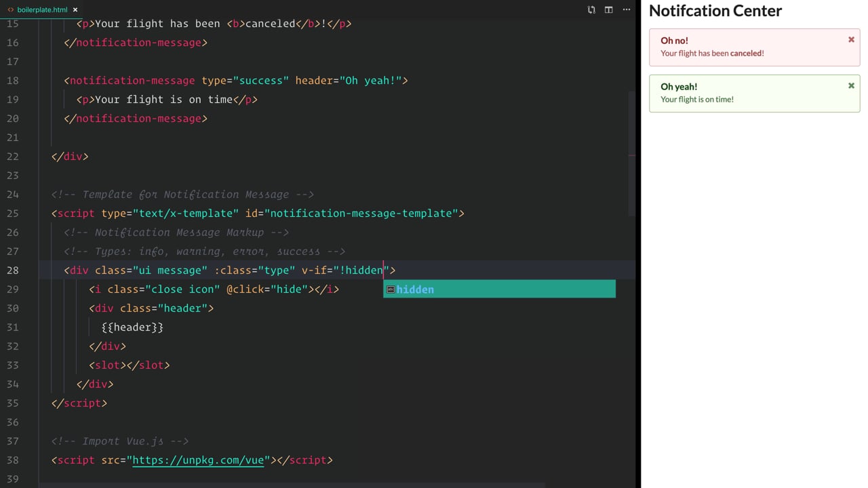Click the 'Notifcation Center' heading

coord(715,11)
